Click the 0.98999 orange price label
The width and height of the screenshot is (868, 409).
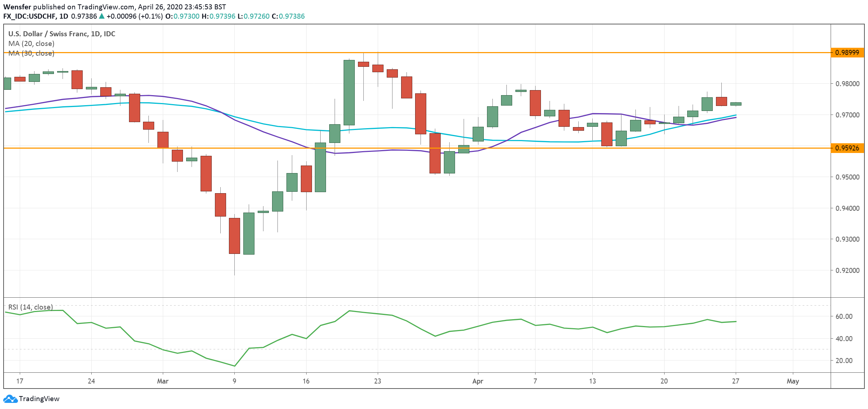pyautogui.click(x=847, y=53)
